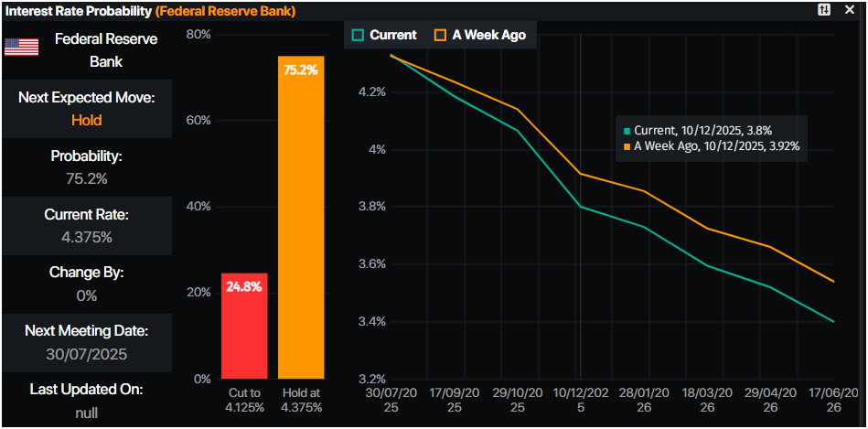Click the orange square in the chart tooltip
868x429 pixels.
626,145
